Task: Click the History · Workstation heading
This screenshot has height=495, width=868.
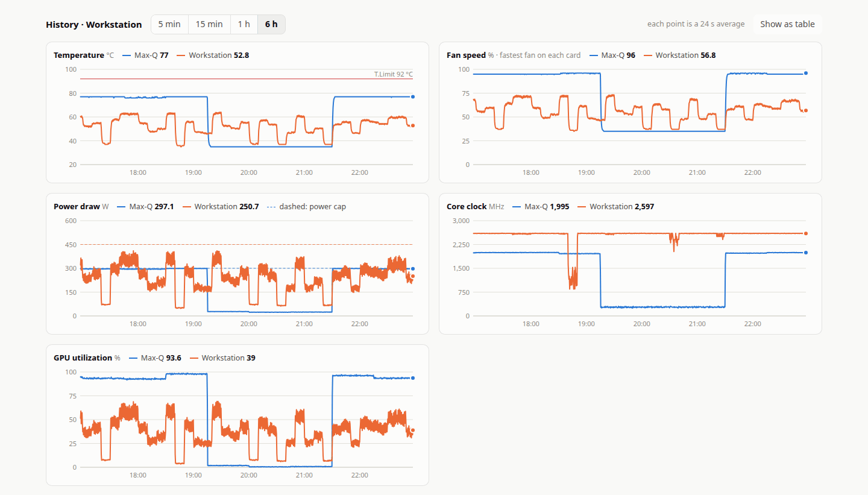Action: pyautogui.click(x=94, y=25)
